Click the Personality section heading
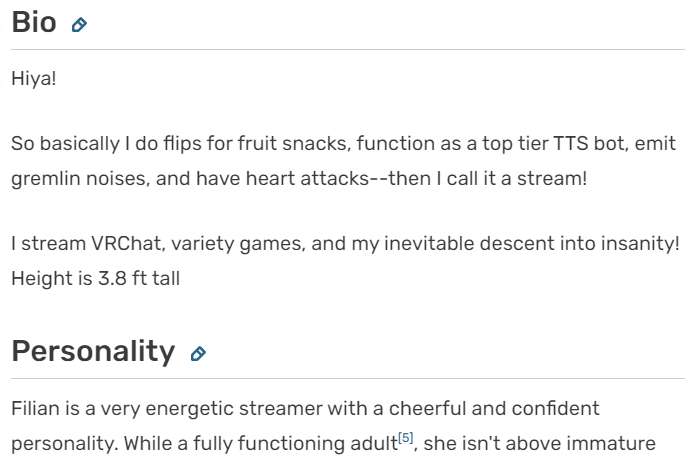Screen dimensions: 696x468 click(x=93, y=352)
